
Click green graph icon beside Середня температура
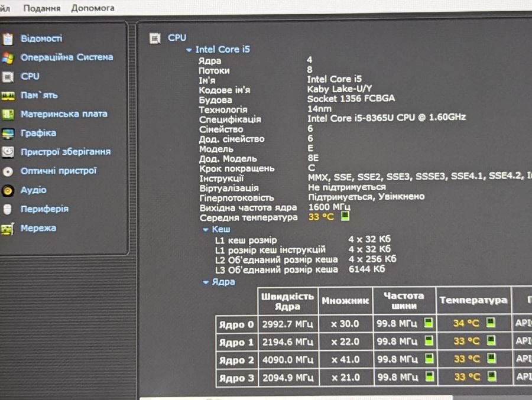(x=345, y=216)
